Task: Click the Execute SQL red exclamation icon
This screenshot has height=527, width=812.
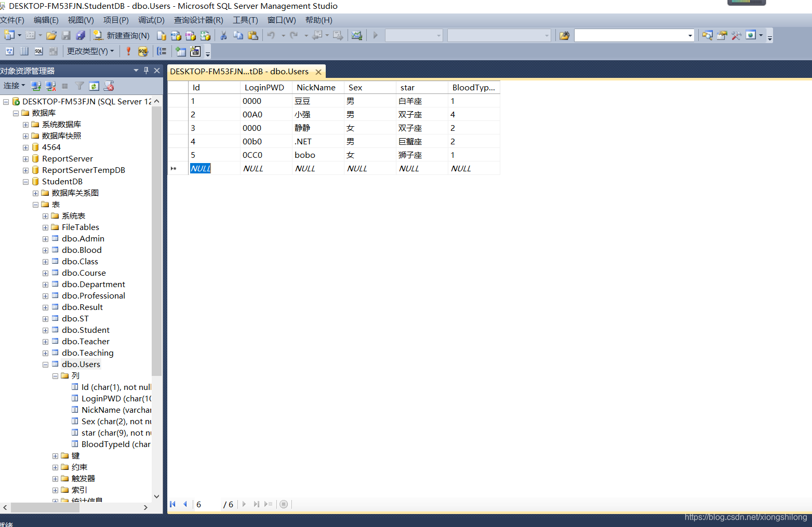Action: [128, 51]
